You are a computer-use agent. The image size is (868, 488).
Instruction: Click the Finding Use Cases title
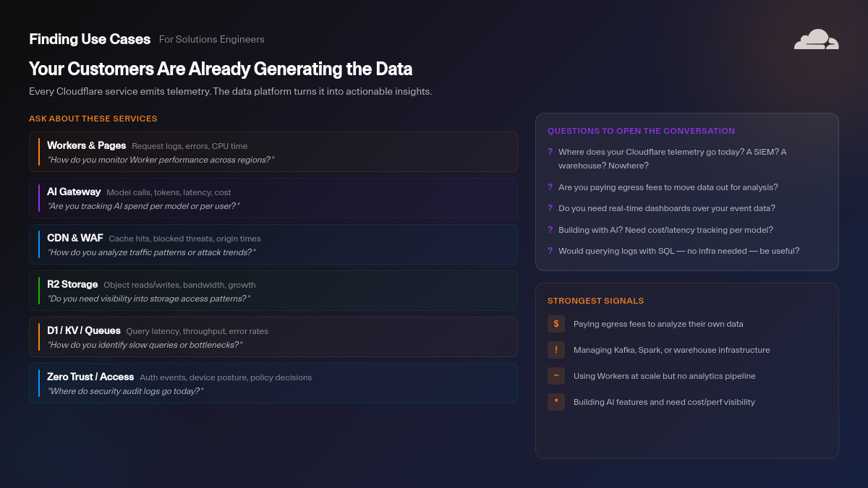(x=90, y=39)
